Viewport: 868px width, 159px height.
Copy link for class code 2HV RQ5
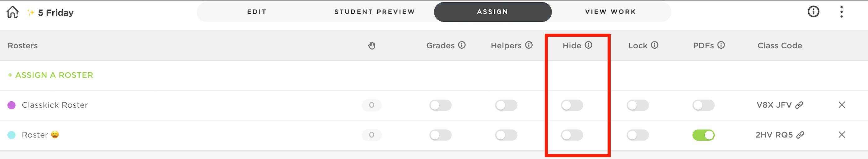coord(800,135)
